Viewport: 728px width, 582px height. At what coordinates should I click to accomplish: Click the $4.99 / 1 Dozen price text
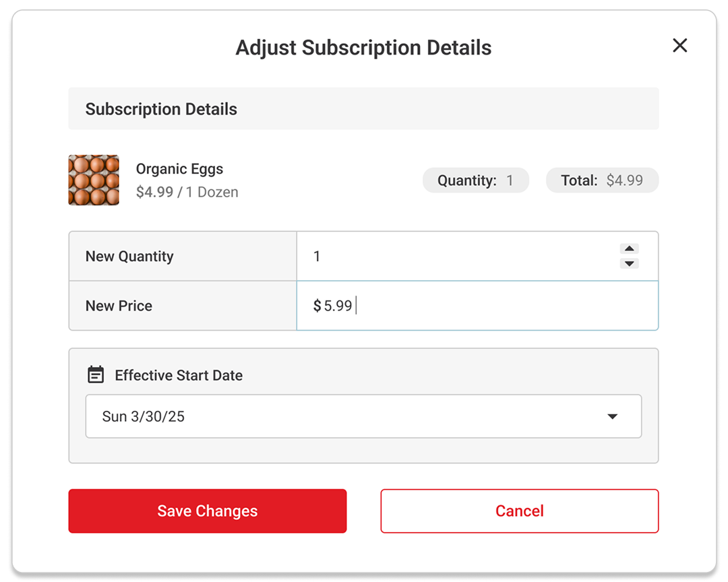[187, 192]
